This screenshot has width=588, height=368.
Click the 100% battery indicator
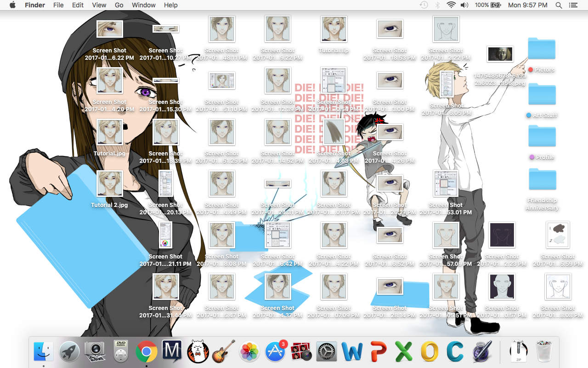[x=488, y=5]
